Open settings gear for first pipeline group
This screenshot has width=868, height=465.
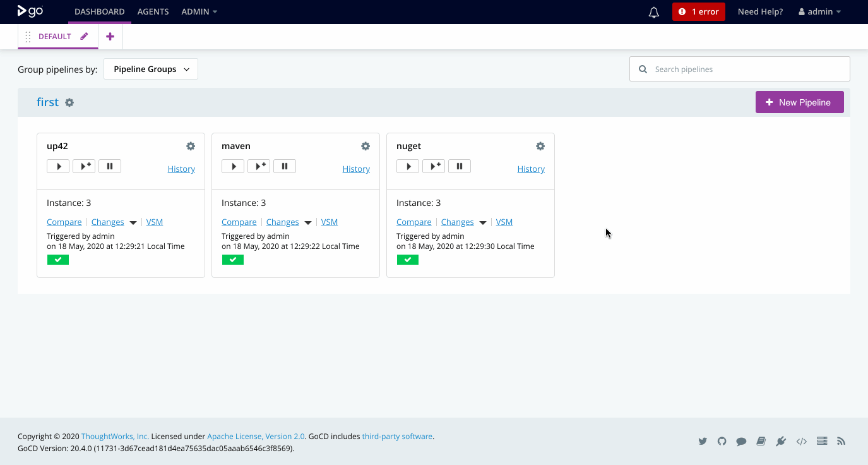(x=69, y=102)
